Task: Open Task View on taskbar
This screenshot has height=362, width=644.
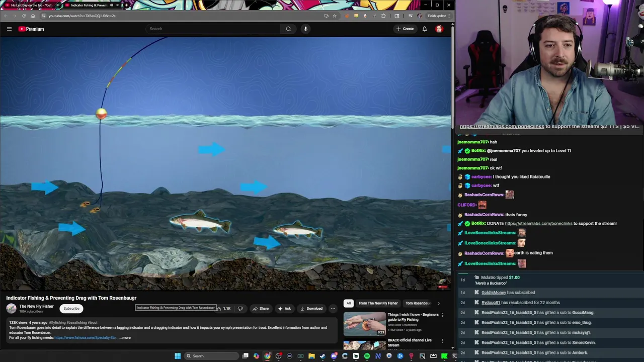Action: tap(245, 356)
